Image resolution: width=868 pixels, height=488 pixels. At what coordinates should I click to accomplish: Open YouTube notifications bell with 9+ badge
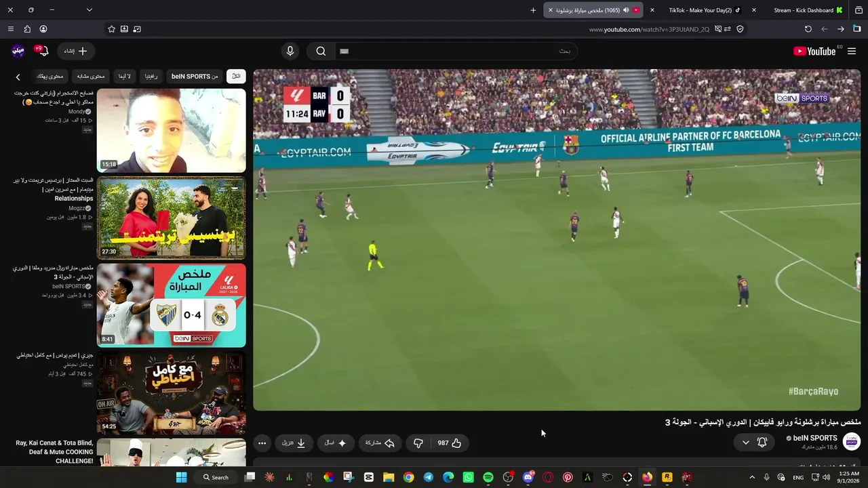click(x=43, y=51)
